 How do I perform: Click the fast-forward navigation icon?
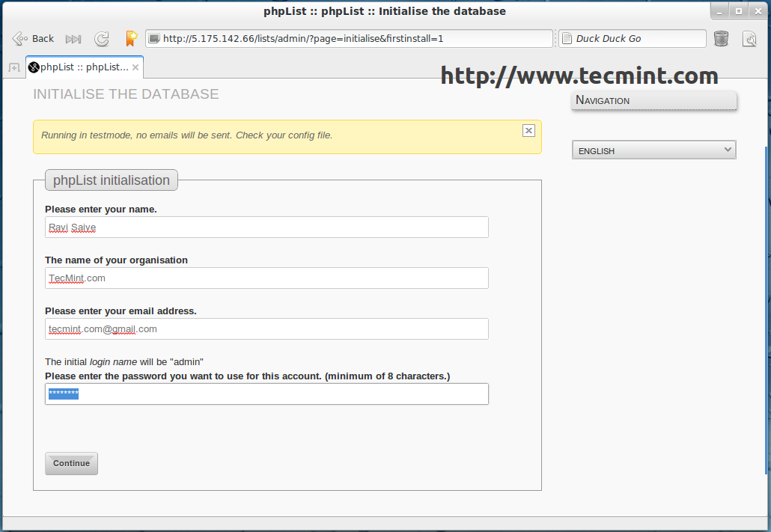coord(73,39)
